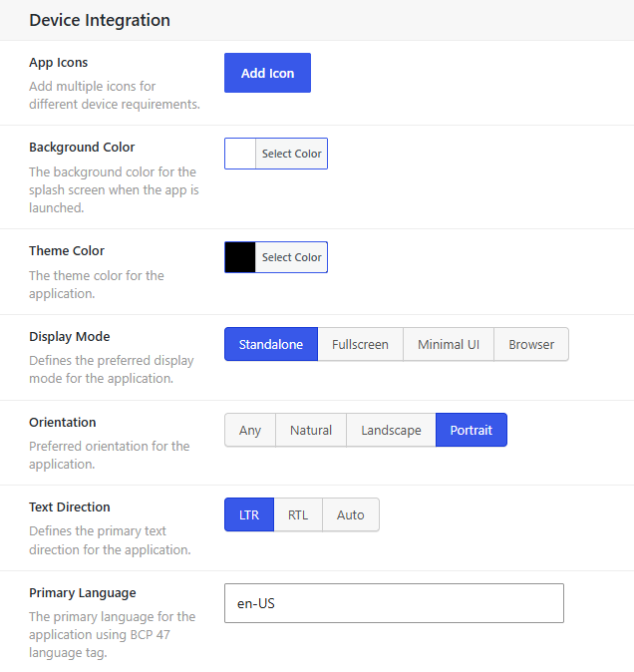Select Portrait orientation
This screenshot has width=634, height=672.
(x=472, y=430)
